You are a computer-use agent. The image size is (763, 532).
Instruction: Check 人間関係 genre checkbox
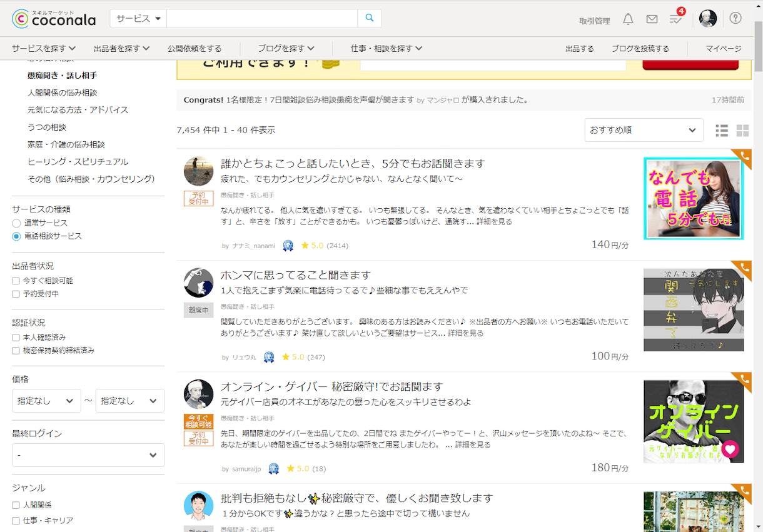click(x=16, y=505)
